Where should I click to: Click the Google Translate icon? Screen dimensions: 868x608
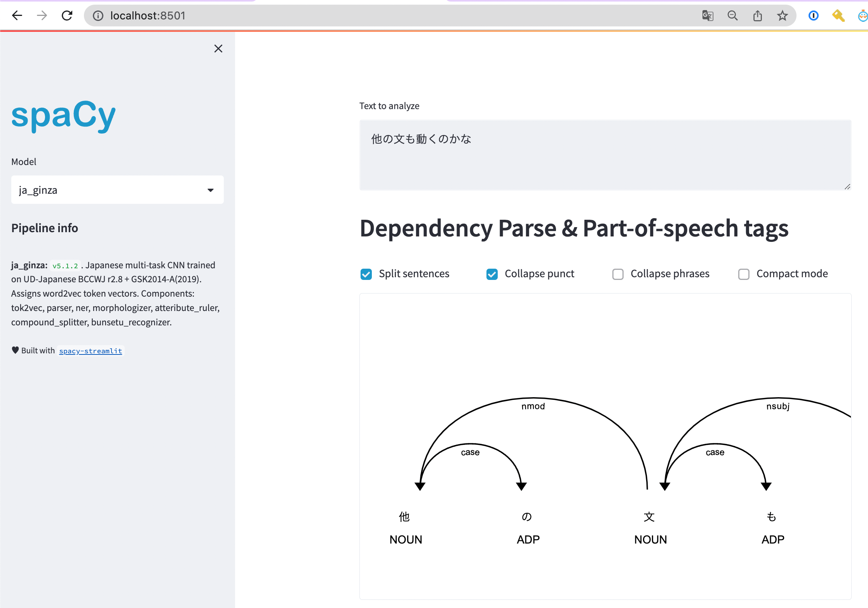tap(708, 16)
